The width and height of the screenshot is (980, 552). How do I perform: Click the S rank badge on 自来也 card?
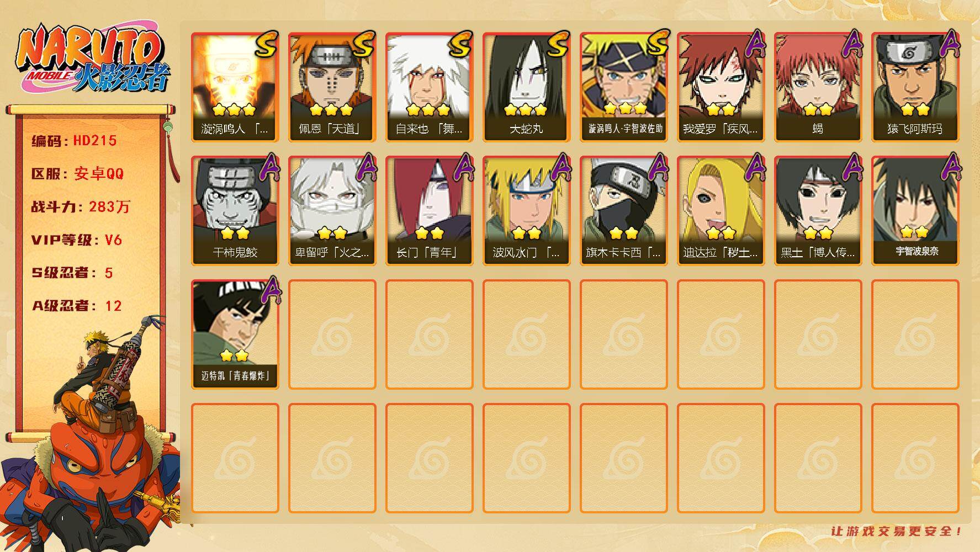tap(460, 44)
